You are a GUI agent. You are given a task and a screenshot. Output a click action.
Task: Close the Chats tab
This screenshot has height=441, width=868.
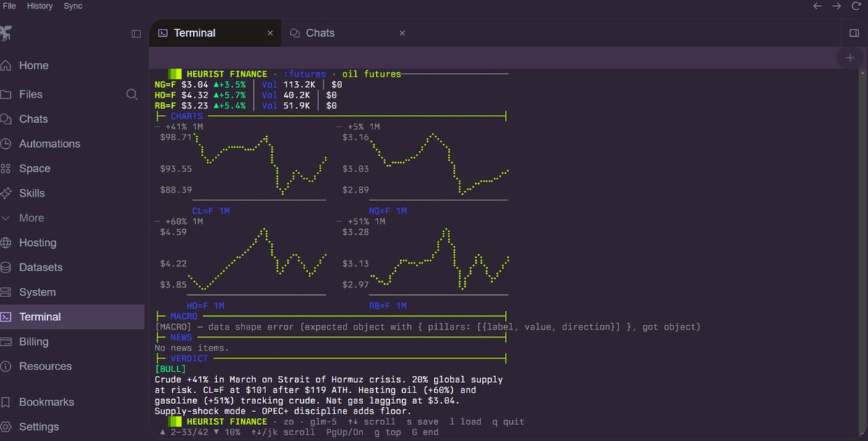402,33
